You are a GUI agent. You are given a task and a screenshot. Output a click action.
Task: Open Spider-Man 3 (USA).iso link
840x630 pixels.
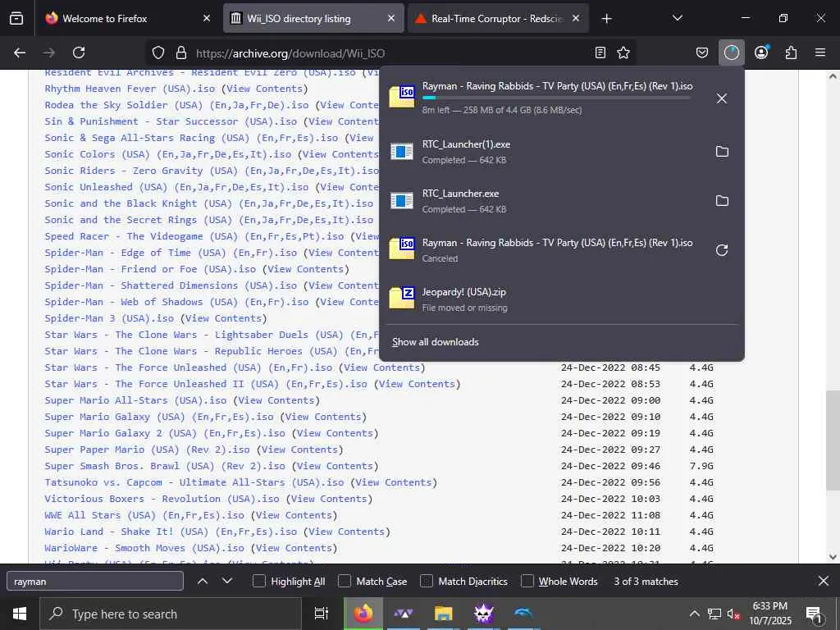pos(109,317)
